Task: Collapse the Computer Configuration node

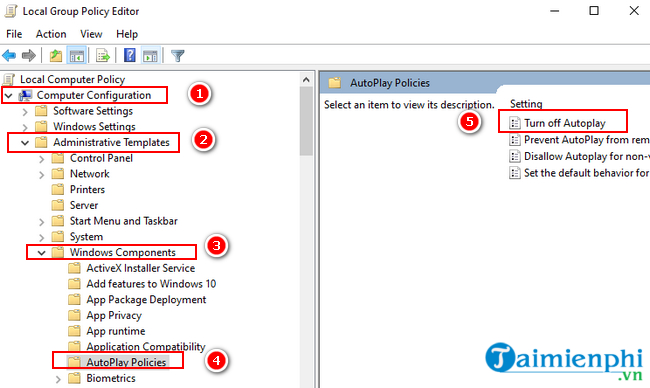Action: (x=8, y=96)
